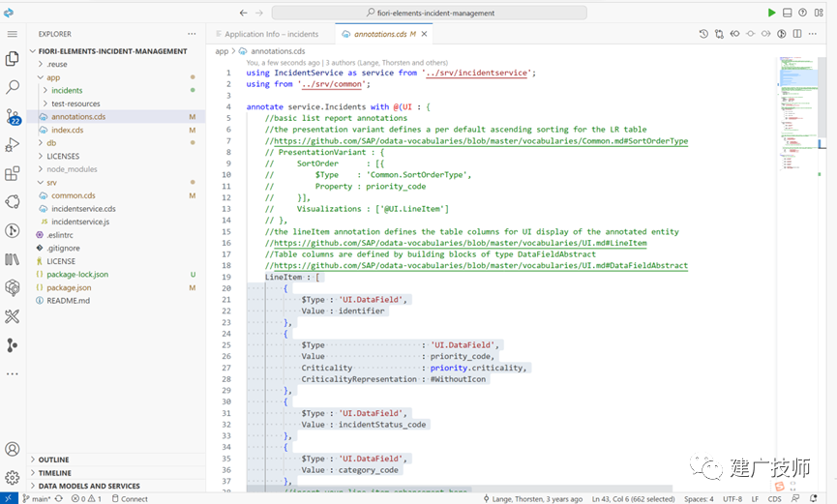This screenshot has width=837, height=504.
Task: Expand the LICENSES folder
Action: pos(63,156)
